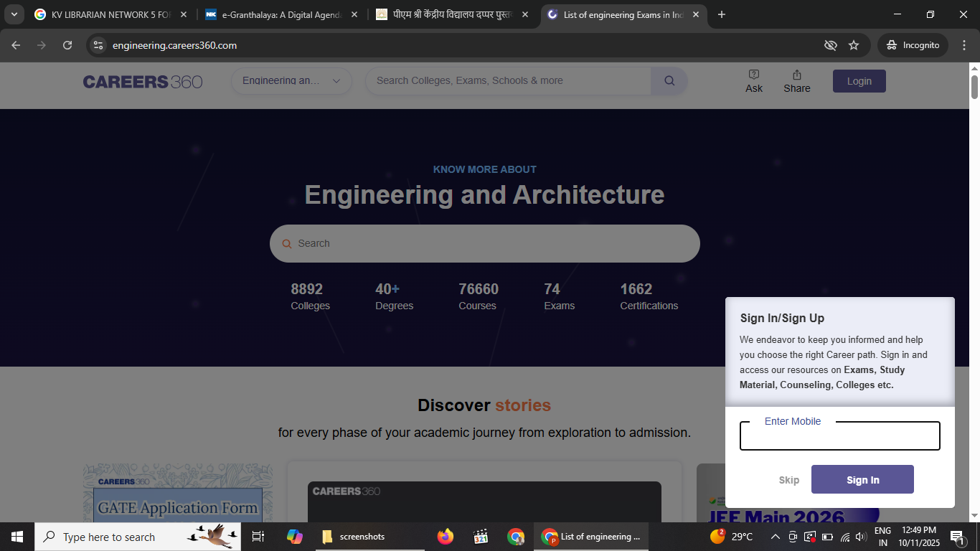Open the tab search dropdown arrow
Image resolution: width=980 pixels, height=551 pixels.
coord(14,14)
